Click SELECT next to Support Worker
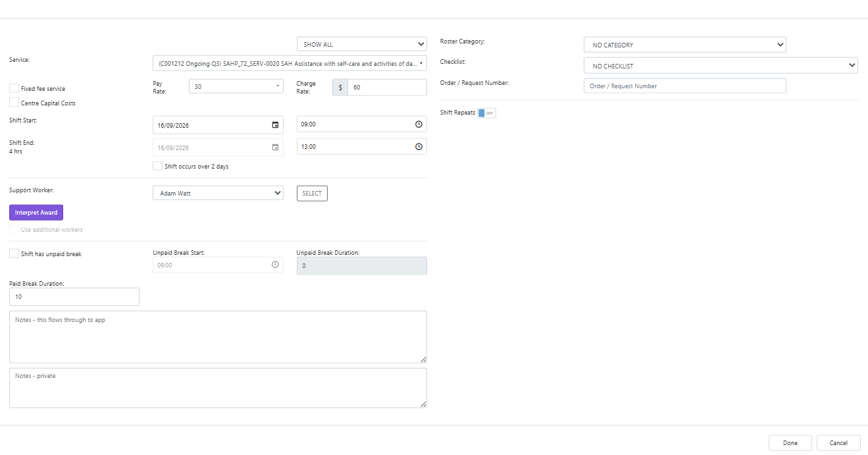Image resolution: width=868 pixels, height=455 pixels. [x=312, y=194]
